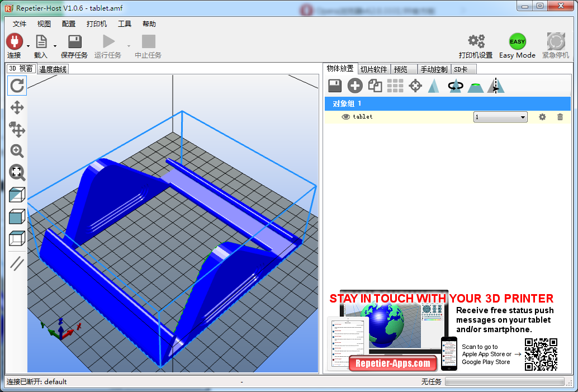Select the tablet object name

[363, 116]
